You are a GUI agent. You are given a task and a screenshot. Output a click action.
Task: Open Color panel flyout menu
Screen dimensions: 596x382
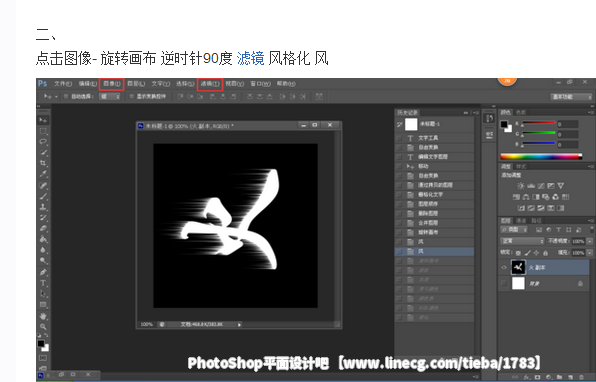tap(591, 113)
